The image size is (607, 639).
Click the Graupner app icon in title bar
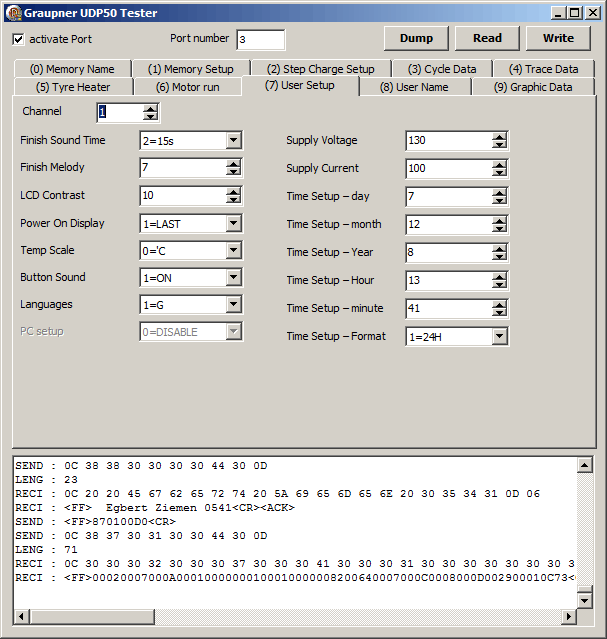[13, 13]
